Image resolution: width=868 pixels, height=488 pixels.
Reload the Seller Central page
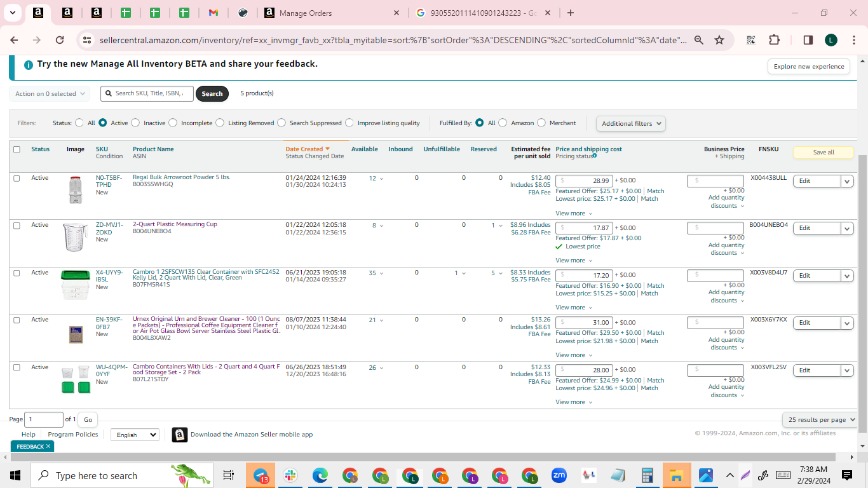60,40
